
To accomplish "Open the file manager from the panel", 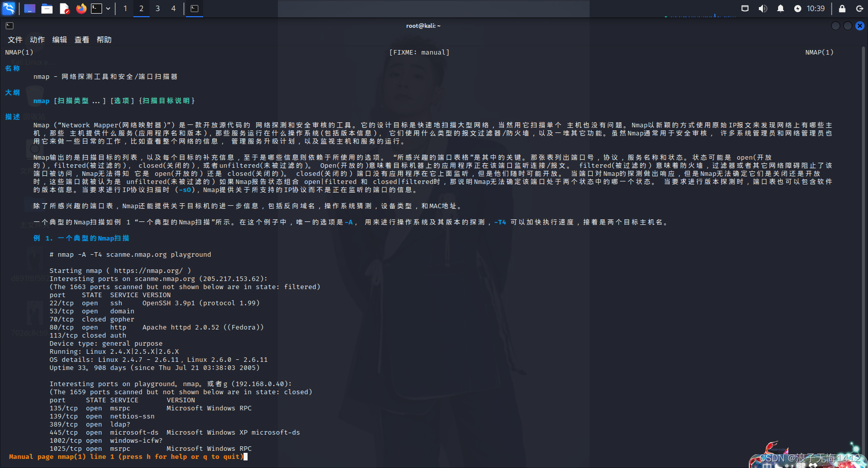I will [47, 9].
